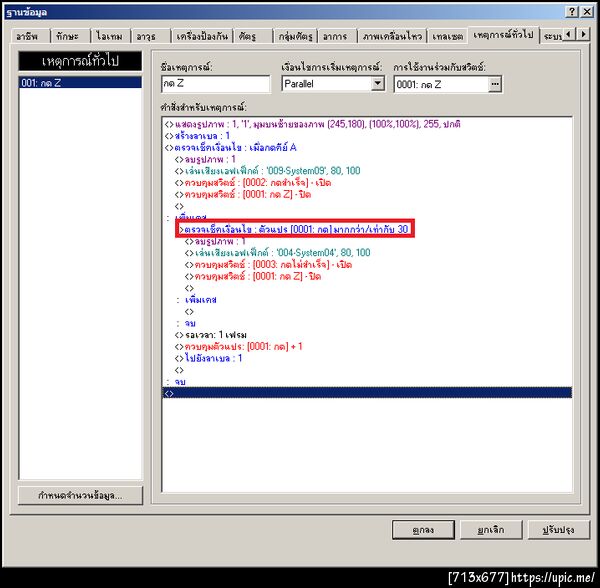
Task: Switch to the เทลเซต tab
Action: point(447,36)
